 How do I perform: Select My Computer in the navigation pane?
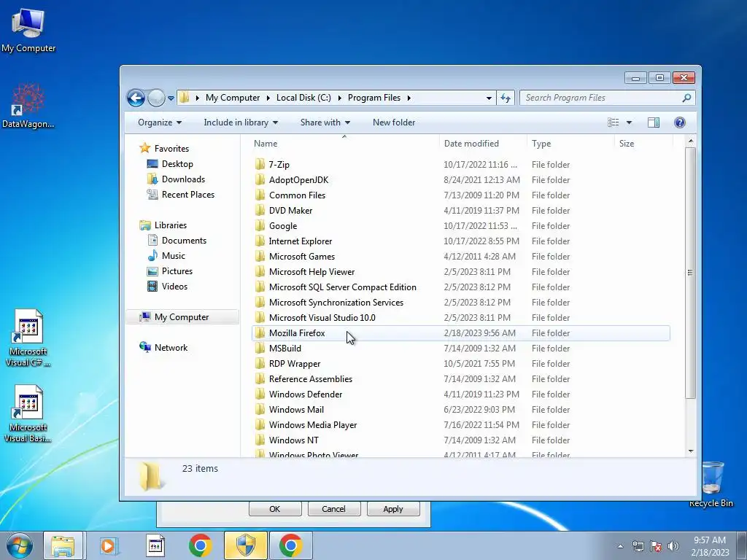182,317
